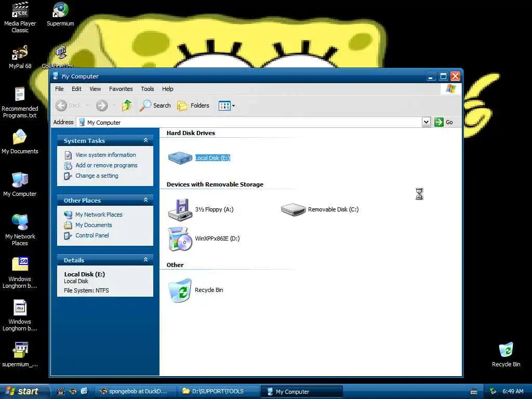Select the desktop Recycle Bin icon

(506, 355)
